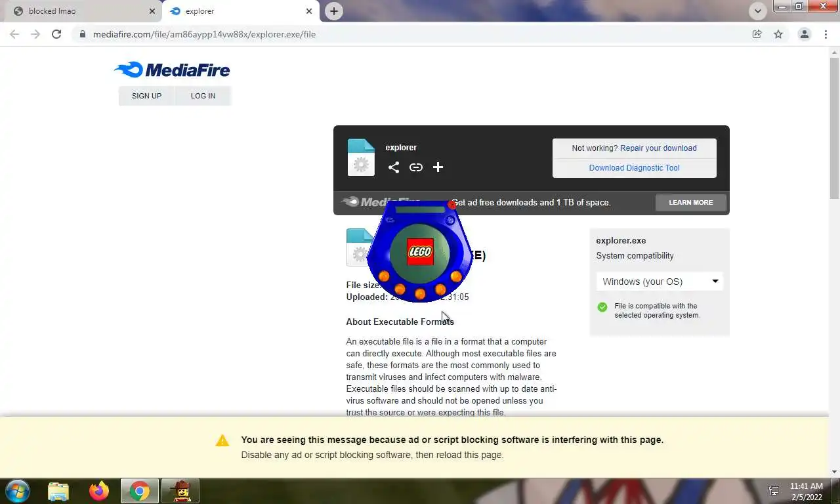
Task: Close the explorer tab
Action: 309,11
